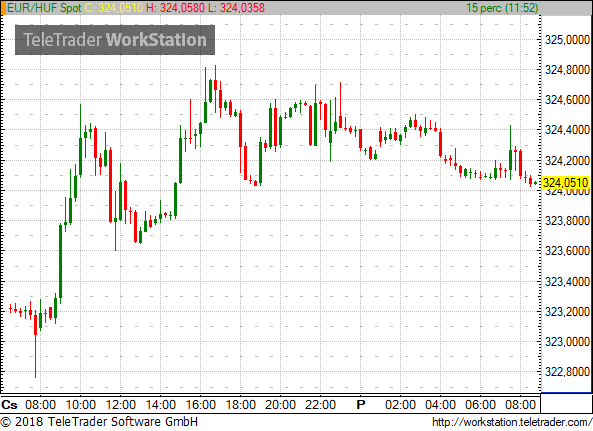Screen dimensions: 593x431
Task: Click the 15 perc (11:52) interval label
Action: 502,8
